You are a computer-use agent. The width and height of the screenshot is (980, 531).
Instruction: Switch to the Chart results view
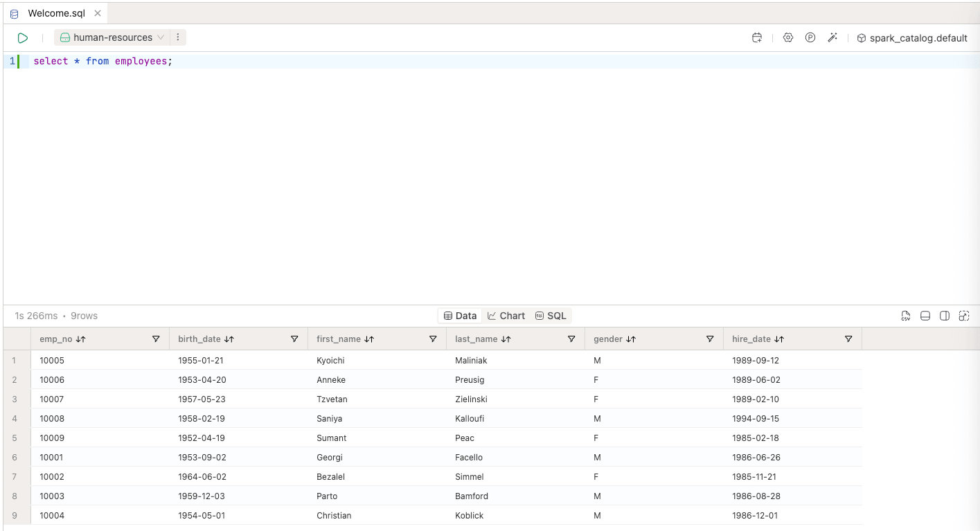click(506, 316)
